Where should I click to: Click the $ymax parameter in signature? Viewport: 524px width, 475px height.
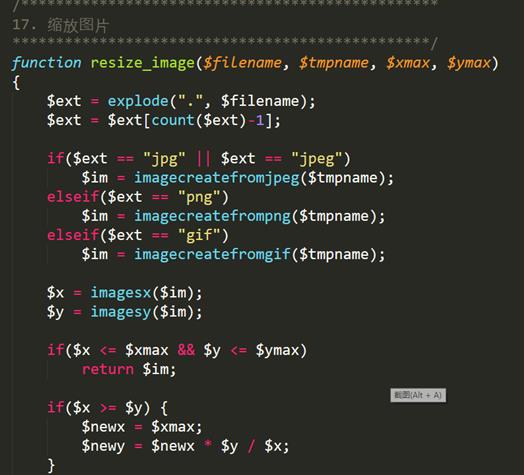click(469, 63)
